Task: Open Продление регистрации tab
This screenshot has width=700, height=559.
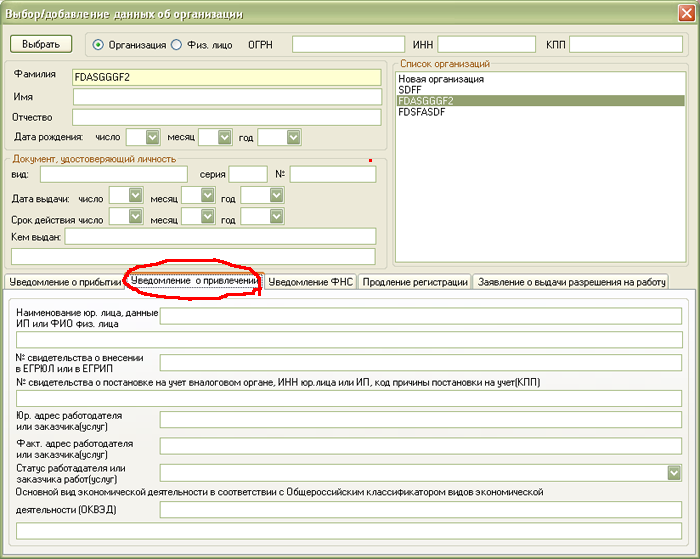Action: (415, 282)
